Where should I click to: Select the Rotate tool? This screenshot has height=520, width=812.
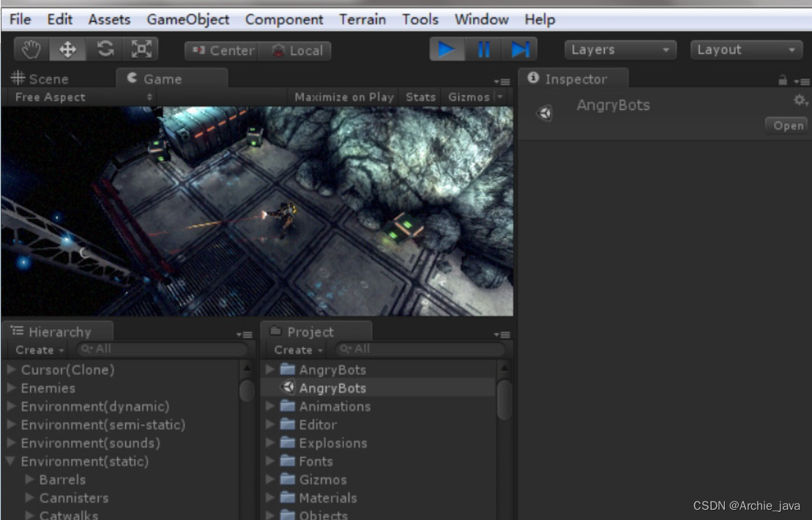coord(105,50)
